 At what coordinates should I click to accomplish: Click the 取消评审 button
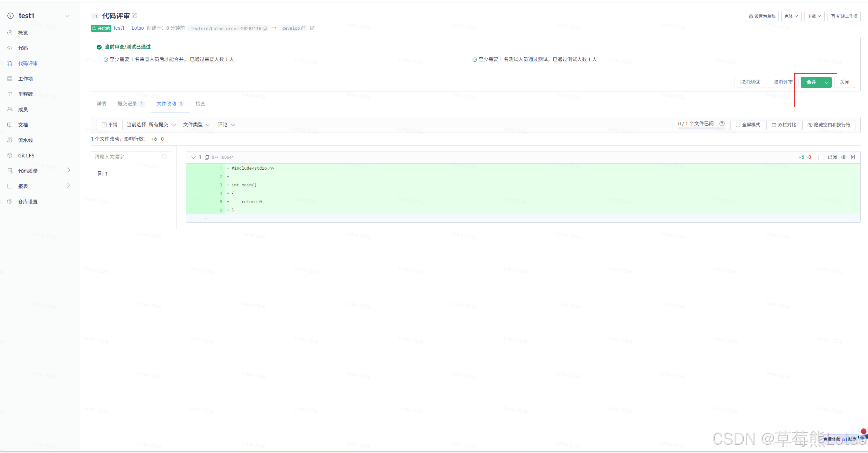click(x=783, y=82)
